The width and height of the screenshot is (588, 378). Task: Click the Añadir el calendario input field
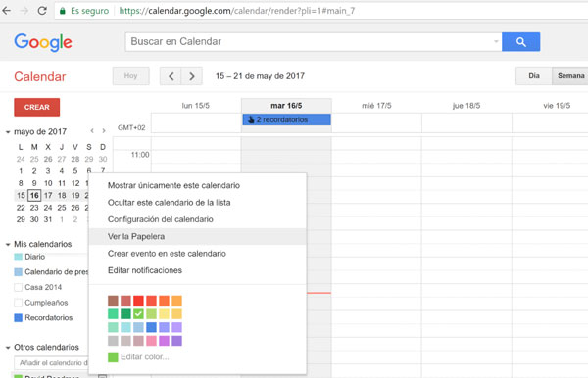point(51,363)
